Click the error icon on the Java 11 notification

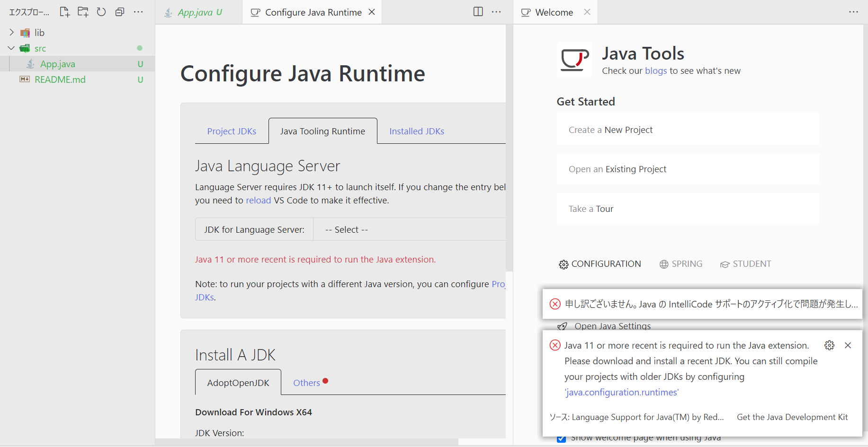click(555, 345)
